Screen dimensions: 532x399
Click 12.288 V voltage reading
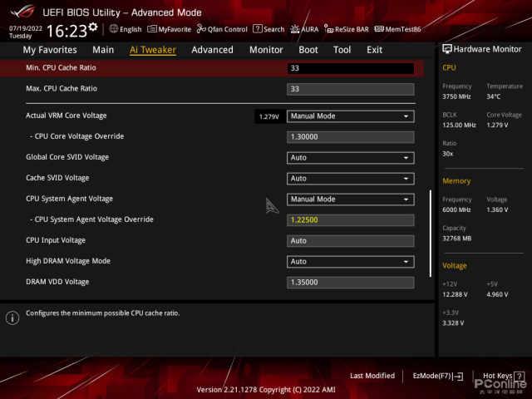tap(455, 294)
